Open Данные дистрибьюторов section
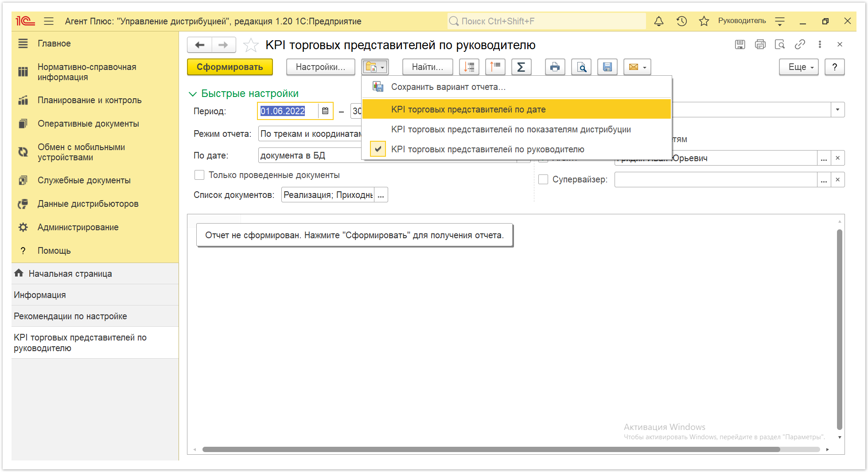Viewport: 868px width, 472px height. (x=95, y=204)
